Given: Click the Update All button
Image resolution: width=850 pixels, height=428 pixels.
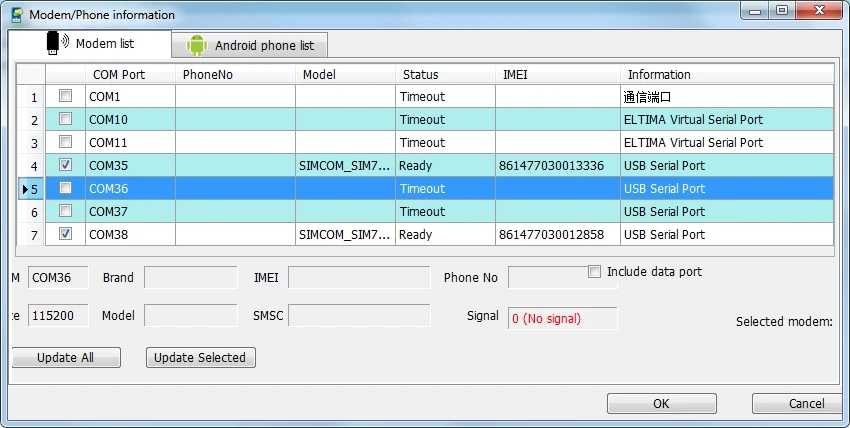Looking at the screenshot, I should tap(66, 358).
